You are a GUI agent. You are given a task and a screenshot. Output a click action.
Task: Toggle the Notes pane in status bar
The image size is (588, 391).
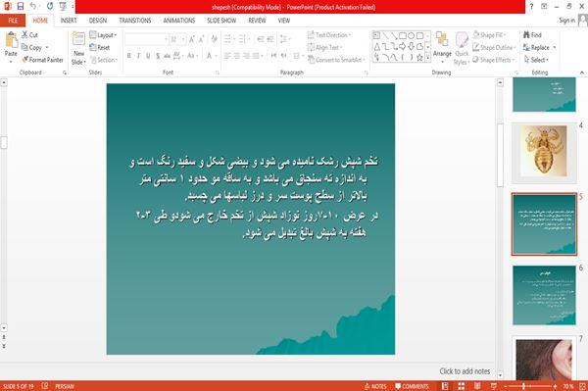375,386
